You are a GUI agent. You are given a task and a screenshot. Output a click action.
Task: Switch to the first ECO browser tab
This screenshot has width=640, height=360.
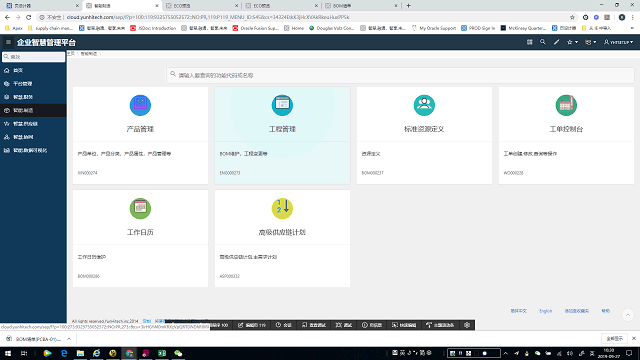(202, 6)
